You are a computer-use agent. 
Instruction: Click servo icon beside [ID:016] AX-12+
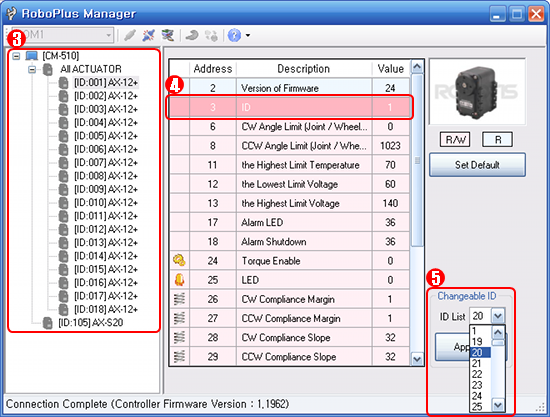pyautogui.click(x=63, y=282)
